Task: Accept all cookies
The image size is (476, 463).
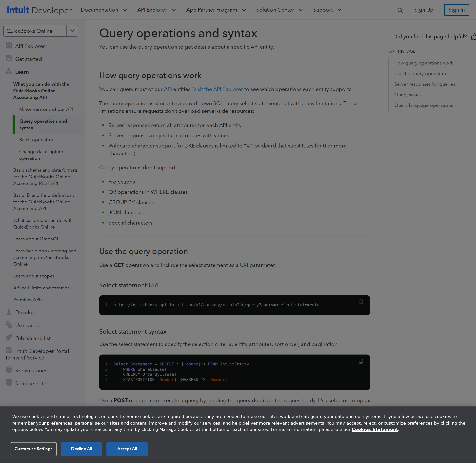Action: click(x=127, y=449)
